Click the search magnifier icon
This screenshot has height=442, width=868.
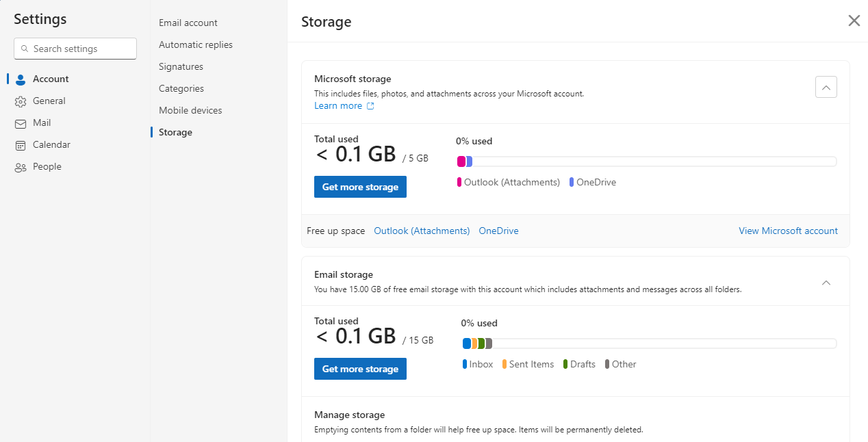pos(25,49)
